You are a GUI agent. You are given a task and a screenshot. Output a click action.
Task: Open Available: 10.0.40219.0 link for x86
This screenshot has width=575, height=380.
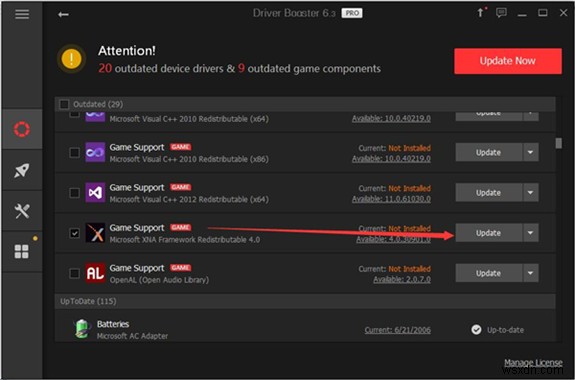point(391,159)
